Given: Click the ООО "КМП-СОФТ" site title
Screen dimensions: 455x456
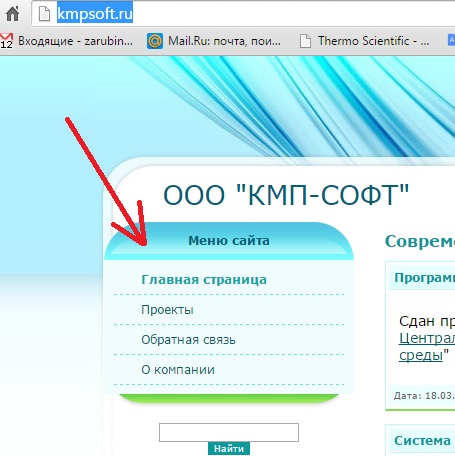Looking at the screenshot, I should (x=286, y=195).
